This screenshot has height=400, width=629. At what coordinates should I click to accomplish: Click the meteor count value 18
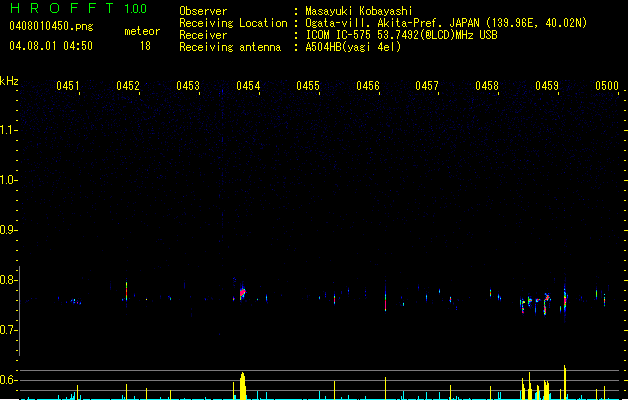pos(145,46)
